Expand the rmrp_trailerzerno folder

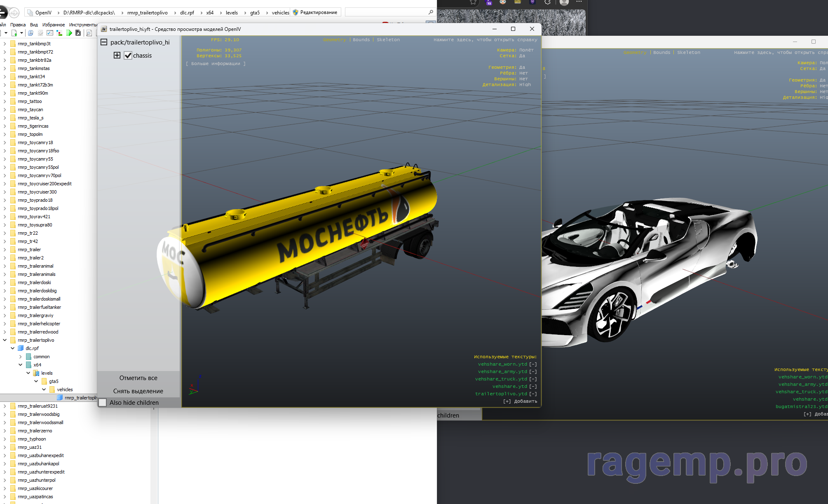(5, 431)
